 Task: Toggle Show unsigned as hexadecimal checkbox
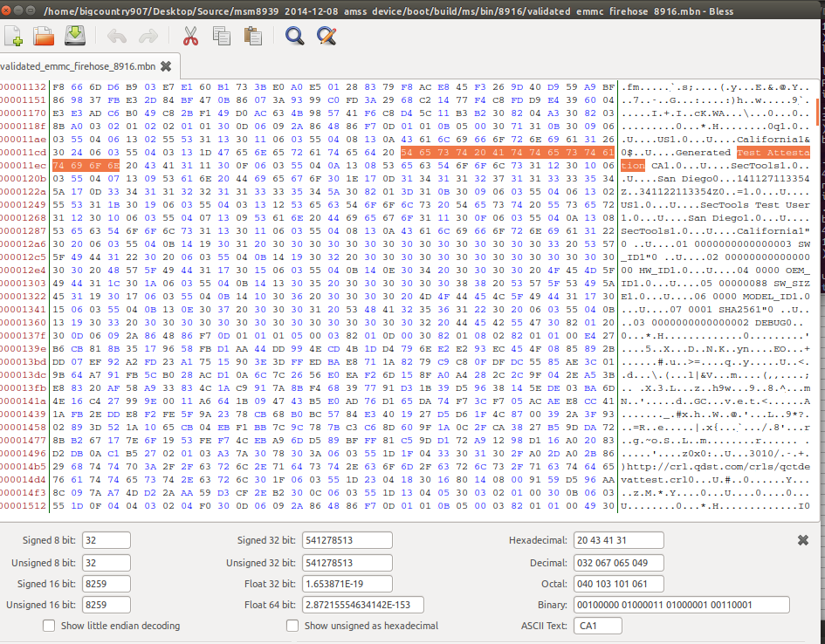pos(293,626)
